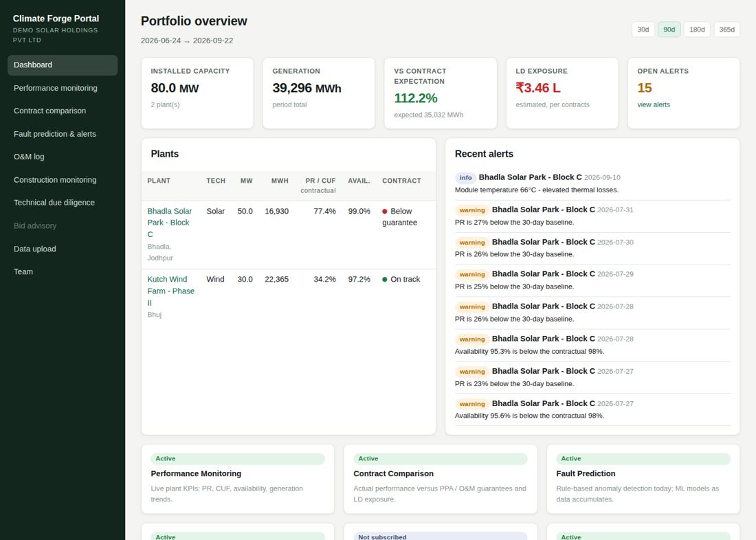This screenshot has width=756, height=540.
Task: Open the warning alert dated 2026-07-30
Action: tap(592, 248)
